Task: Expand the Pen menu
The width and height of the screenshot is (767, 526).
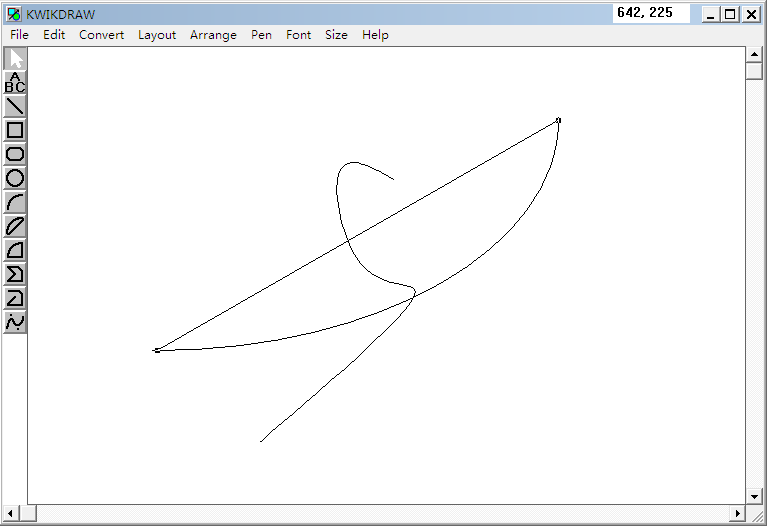Action: [261, 35]
